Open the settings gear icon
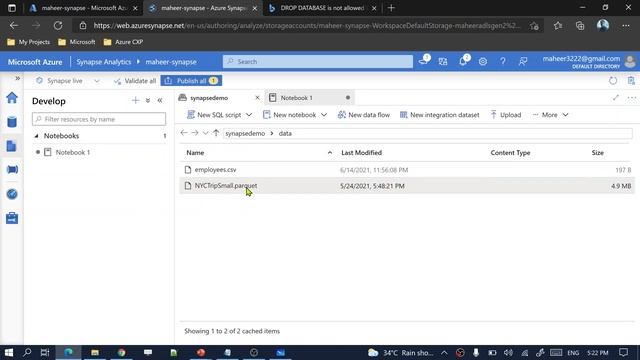The image size is (640, 360). tap(483, 62)
